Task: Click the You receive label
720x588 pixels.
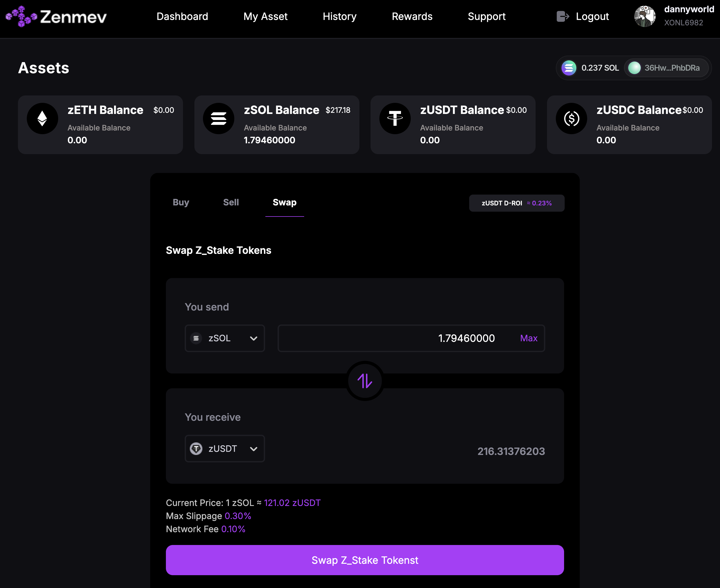Action: click(213, 417)
